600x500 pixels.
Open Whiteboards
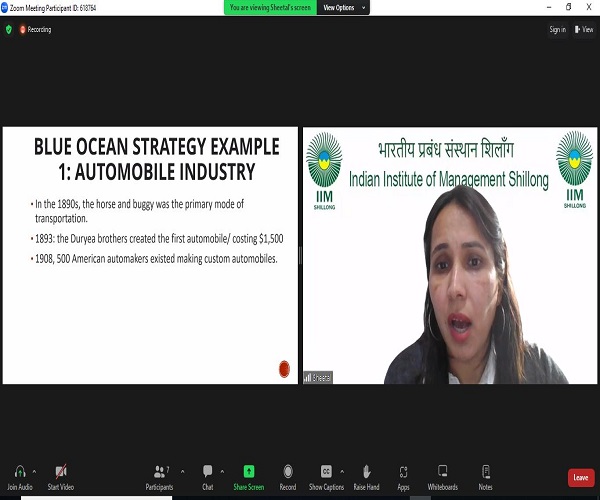(443, 477)
